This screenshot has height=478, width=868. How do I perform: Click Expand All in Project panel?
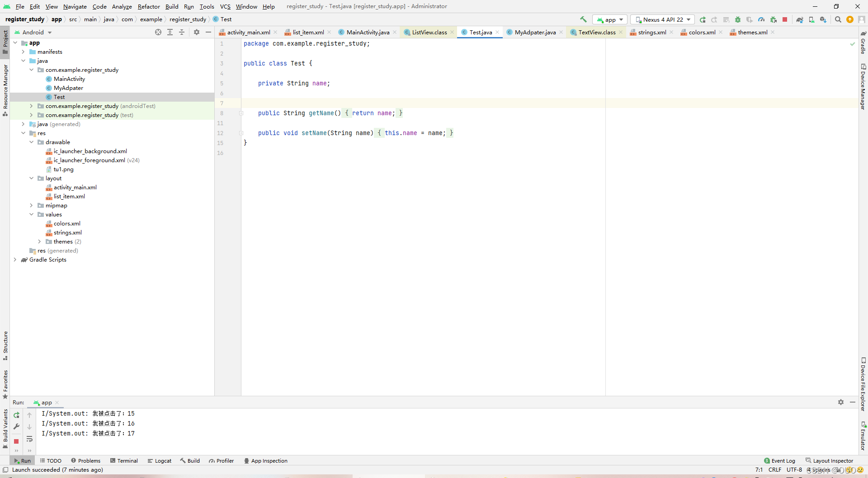click(170, 32)
